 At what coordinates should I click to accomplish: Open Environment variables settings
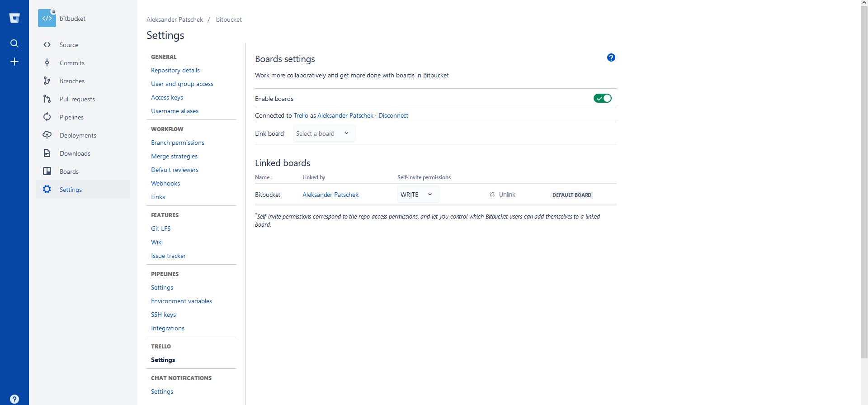tap(181, 301)
